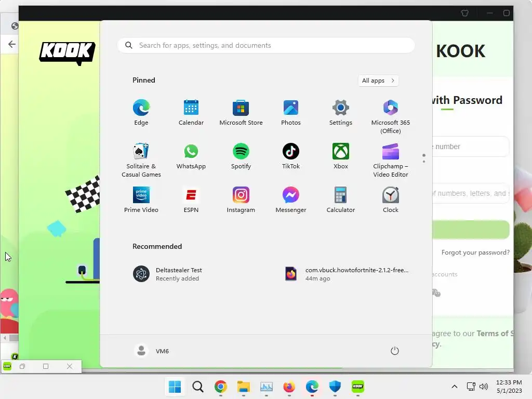This screenshot has height=399, width=532.
Task: Click Forgot your password link in KOOK
Action: [x=475, y=252]
